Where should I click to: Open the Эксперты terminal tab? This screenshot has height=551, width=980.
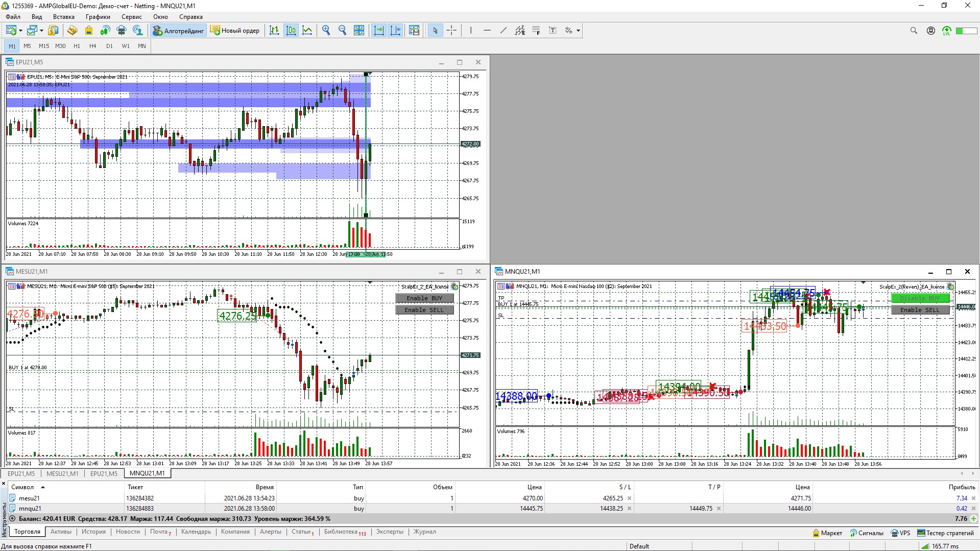coord(390,532)
